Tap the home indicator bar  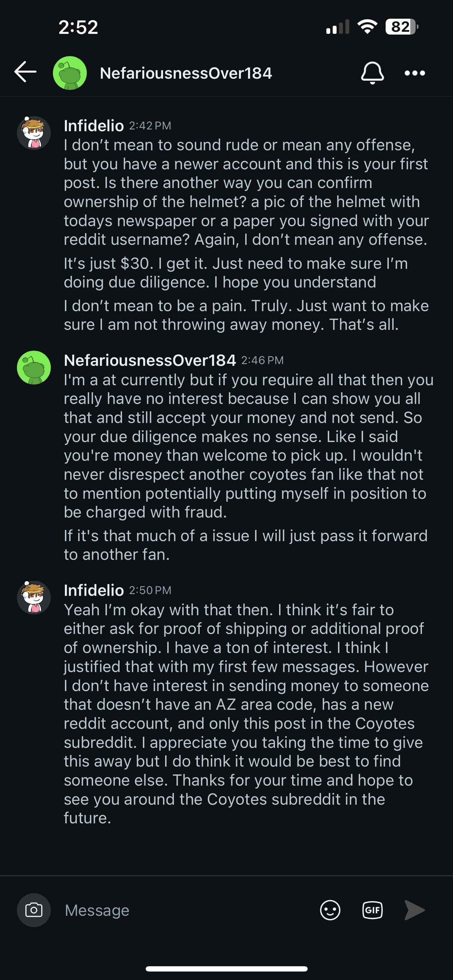click(226, 969)
